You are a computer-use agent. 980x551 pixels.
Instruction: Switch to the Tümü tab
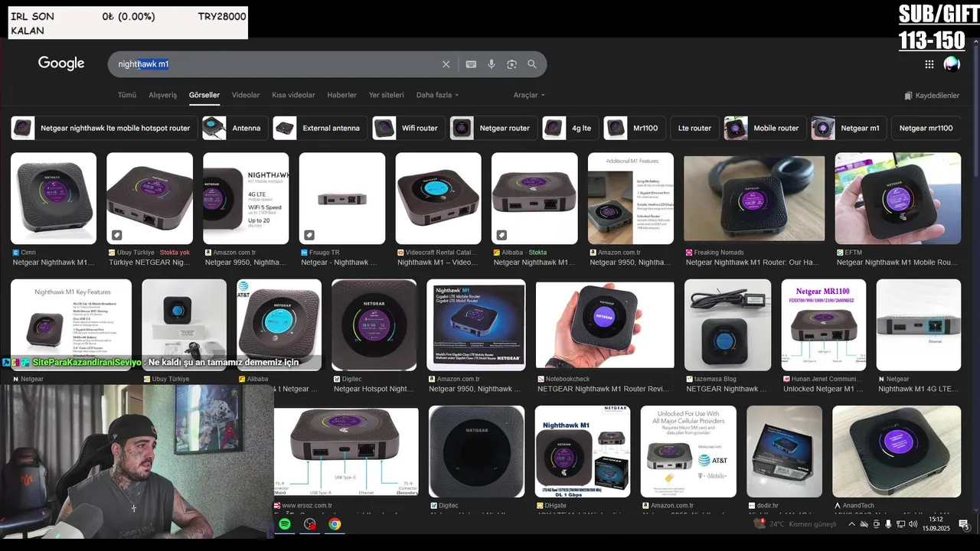click(127, 95)
